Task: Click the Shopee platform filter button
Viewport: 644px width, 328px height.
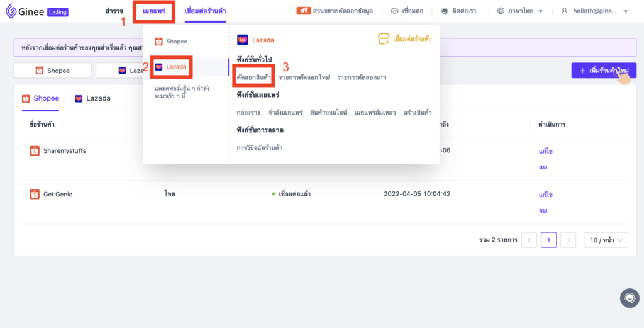Action: tap(53, 71)
